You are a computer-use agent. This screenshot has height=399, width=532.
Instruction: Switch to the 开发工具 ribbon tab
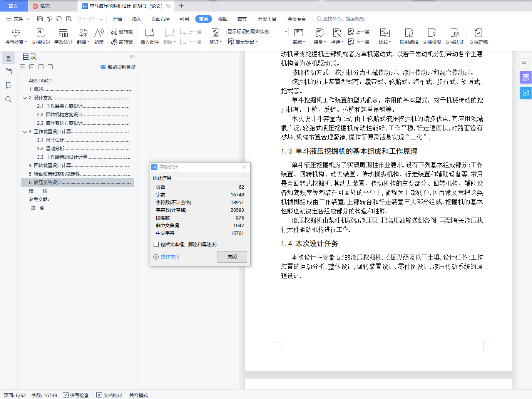pyautogui.click(x=267, y=19)
